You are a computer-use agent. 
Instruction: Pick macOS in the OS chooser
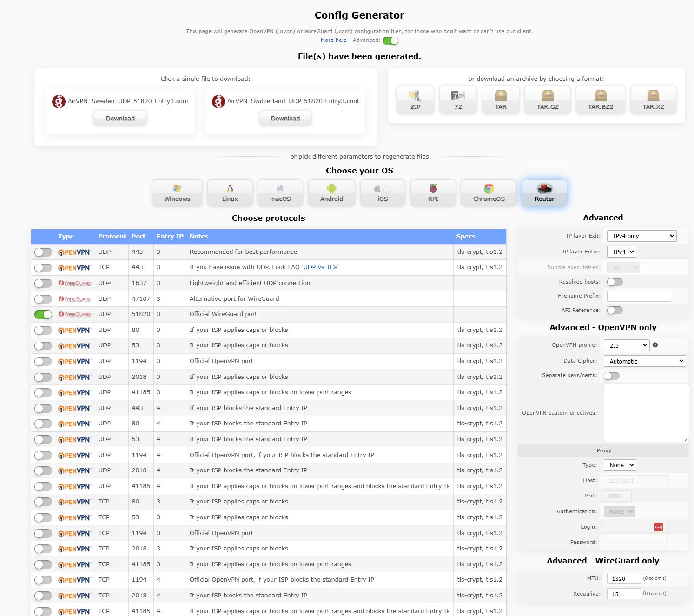click(x=280, y=193)
